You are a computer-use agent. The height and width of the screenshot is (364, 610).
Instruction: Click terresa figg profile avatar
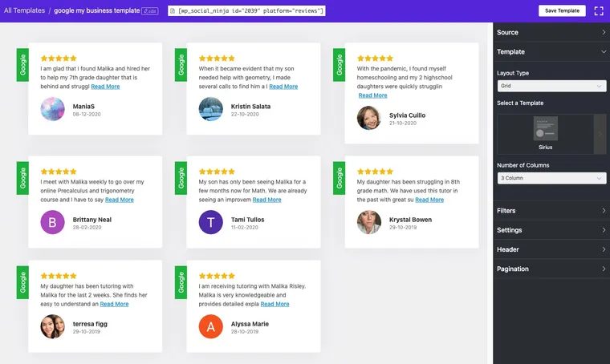52,326
